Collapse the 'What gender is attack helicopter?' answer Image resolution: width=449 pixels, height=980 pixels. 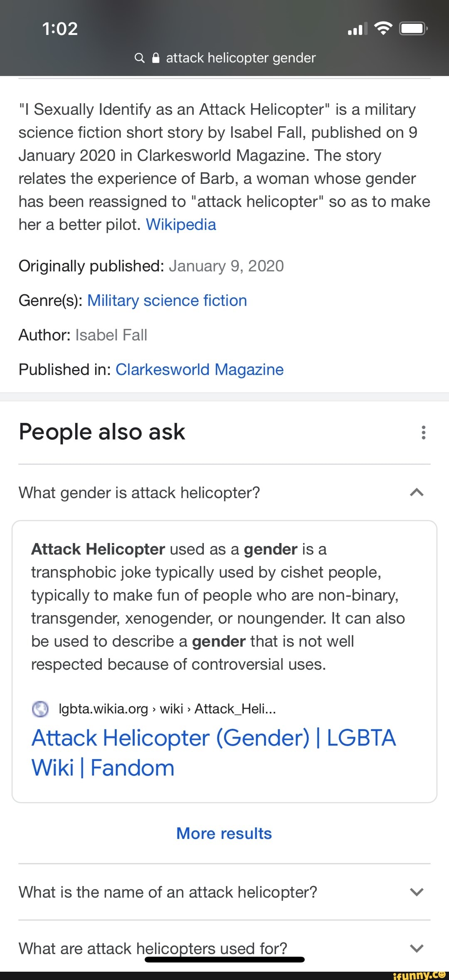pyautogui.click(x=417, y=493)
